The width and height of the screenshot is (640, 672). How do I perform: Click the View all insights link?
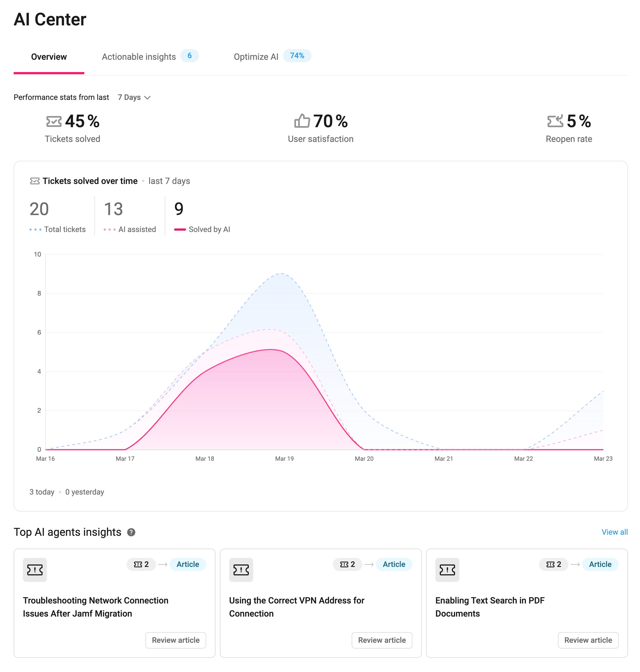click(614, 532)
